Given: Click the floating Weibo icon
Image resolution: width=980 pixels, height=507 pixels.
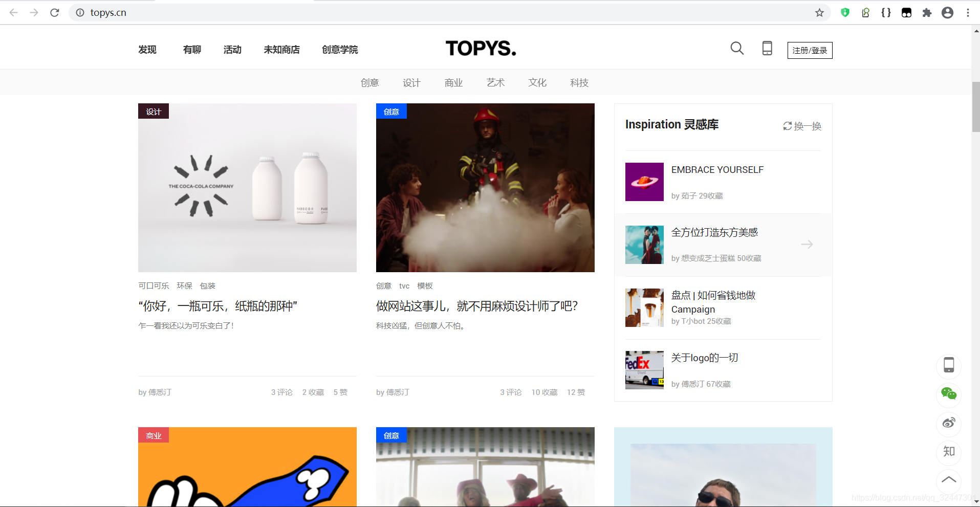Looking at the screenshot, I should pos(949,423).
